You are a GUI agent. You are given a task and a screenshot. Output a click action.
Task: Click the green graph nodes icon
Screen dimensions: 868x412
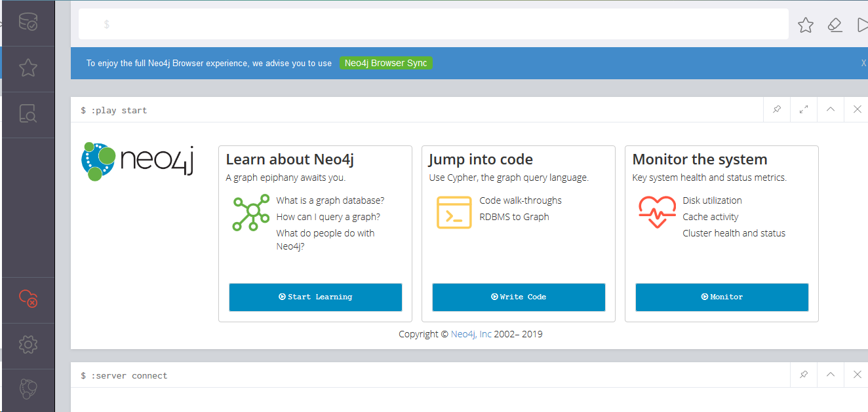(x=251, y=213)
